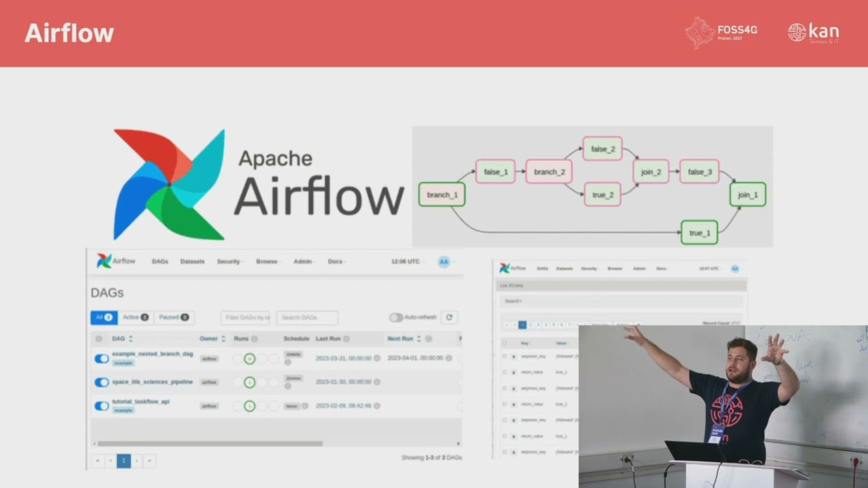Click info icon under the @daily schedule badge
This screenshot has height=488, width=868.
coord(288,363)
